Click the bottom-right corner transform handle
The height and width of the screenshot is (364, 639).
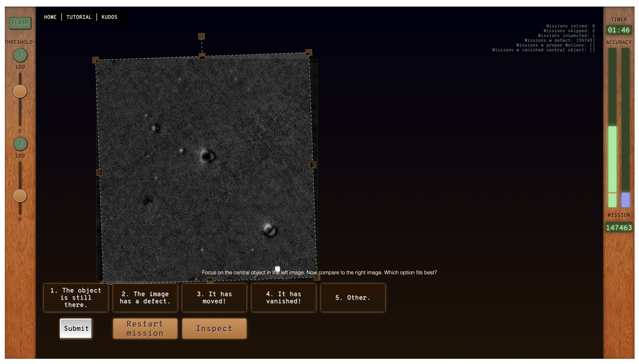317,277
